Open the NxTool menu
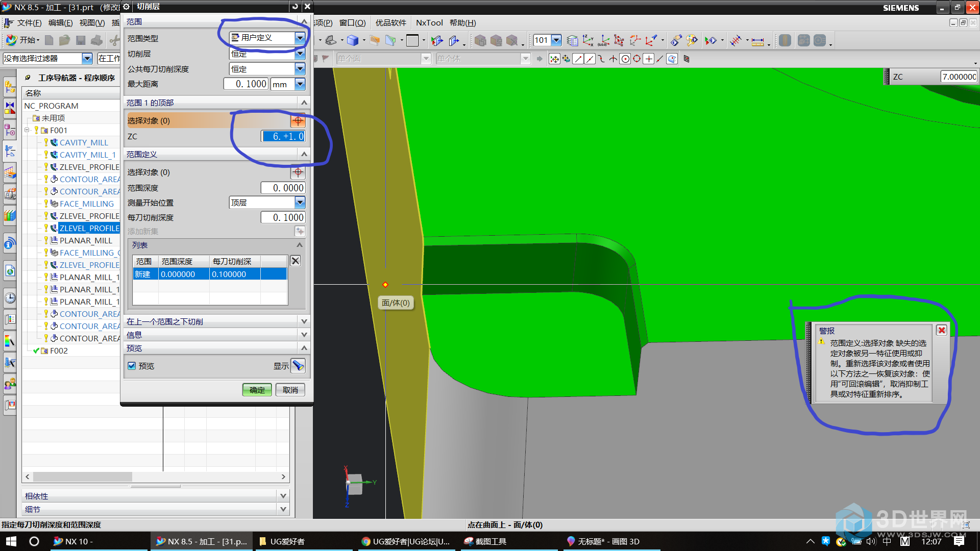This screenshot has width=980, height=551. [429, 23]
